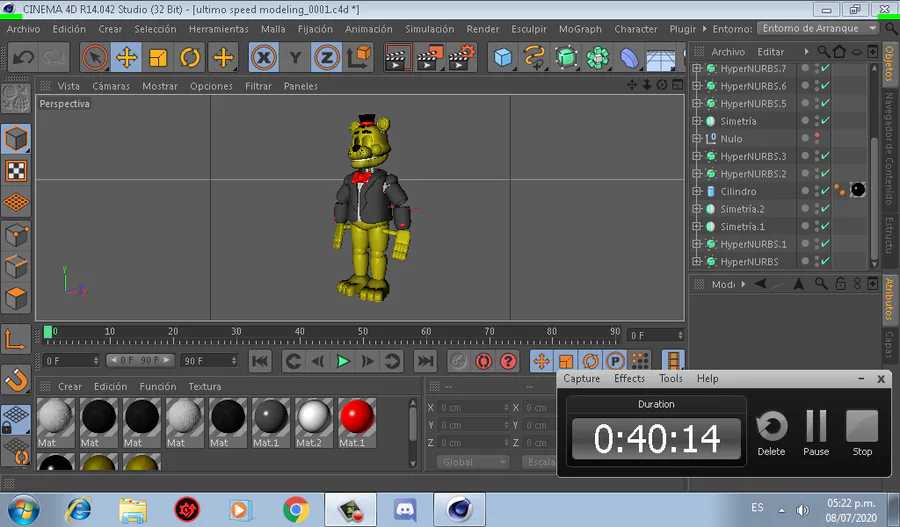The width and height of the screenshot is (900, 527).
Task: Expand the Nulo object node
Action: pyautogui.click(x=696, y=138)
